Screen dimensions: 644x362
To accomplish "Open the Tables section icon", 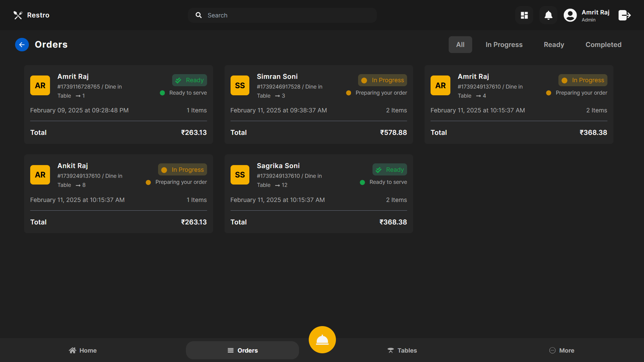I will click(x=391, y=350).
